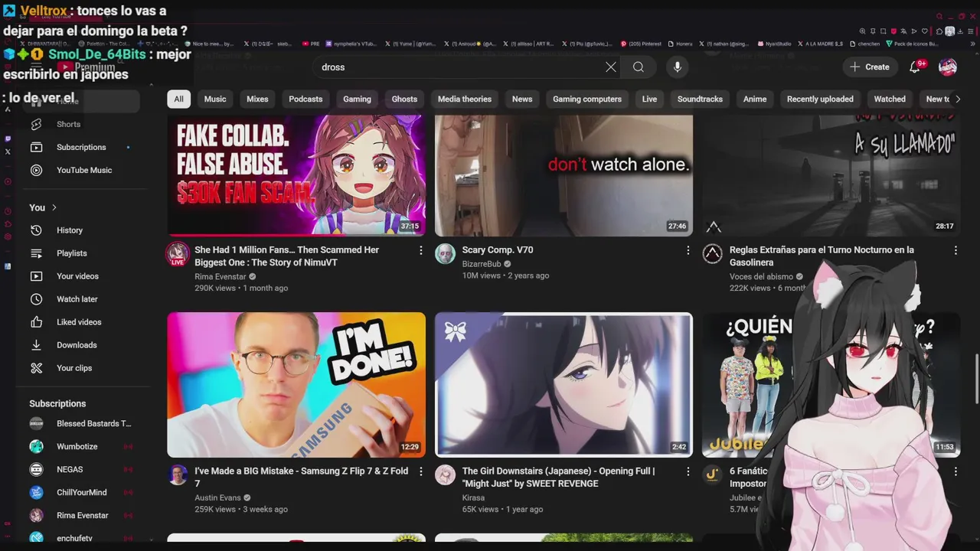
Task: Select the Mixes filter chip
Action: pos(257,99)
